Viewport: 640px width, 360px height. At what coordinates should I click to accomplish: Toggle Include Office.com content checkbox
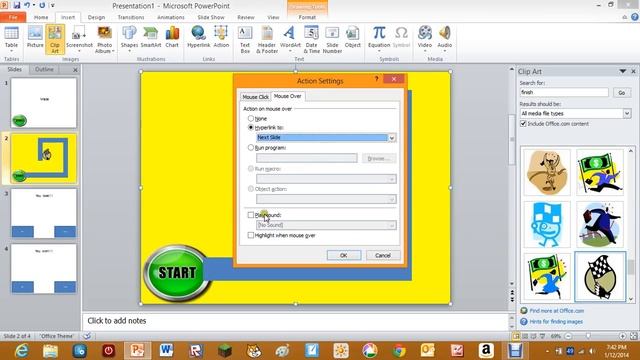point(523,124)
